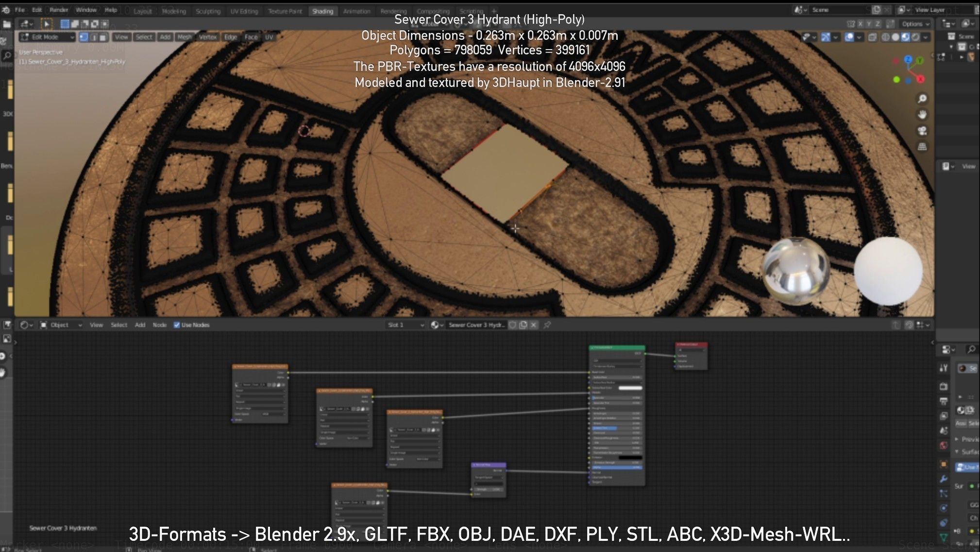Click the subsurface color white swatch
Image resolution: width=980 pixels, height=552 pixels.
point(630,388)
